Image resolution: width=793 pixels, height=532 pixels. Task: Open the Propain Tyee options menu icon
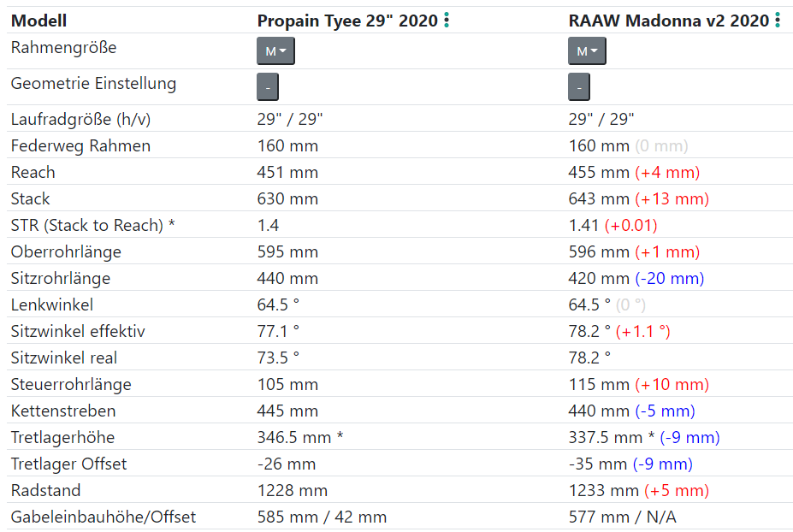point(447,21)
